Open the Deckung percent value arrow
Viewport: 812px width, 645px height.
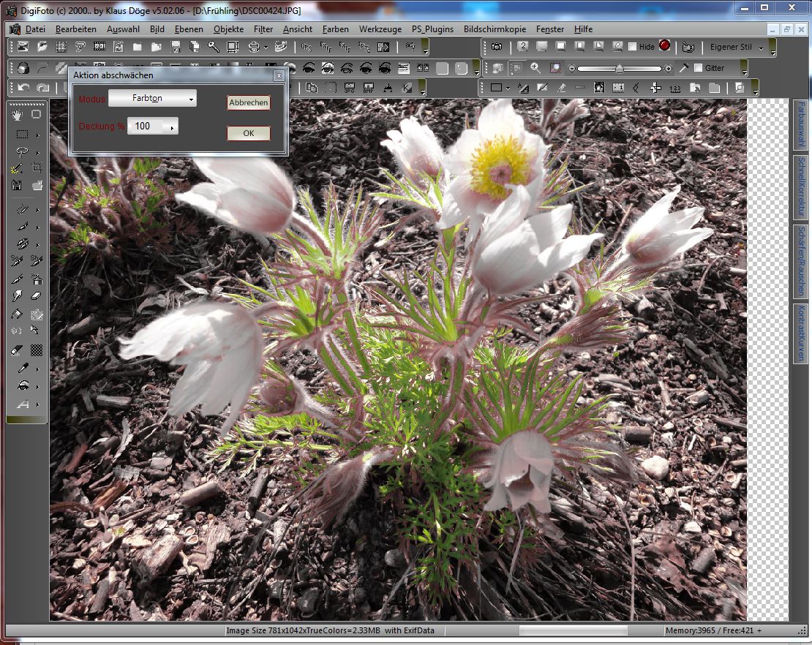(x=172, y=127)
